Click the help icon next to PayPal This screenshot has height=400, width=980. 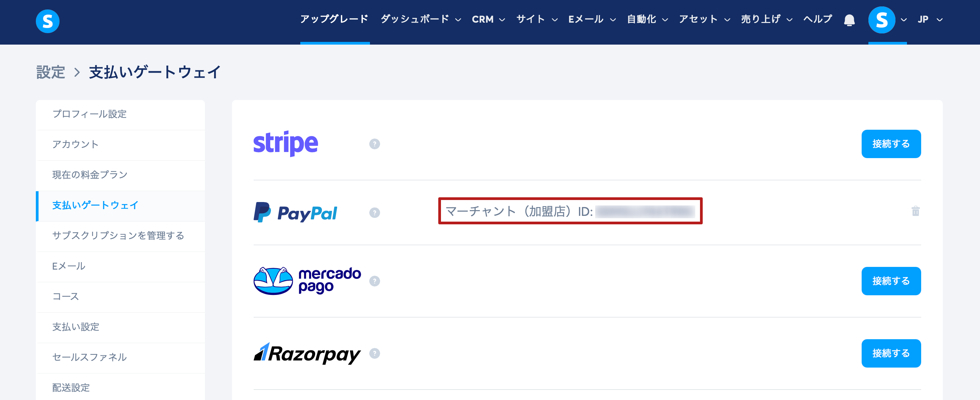374,212
